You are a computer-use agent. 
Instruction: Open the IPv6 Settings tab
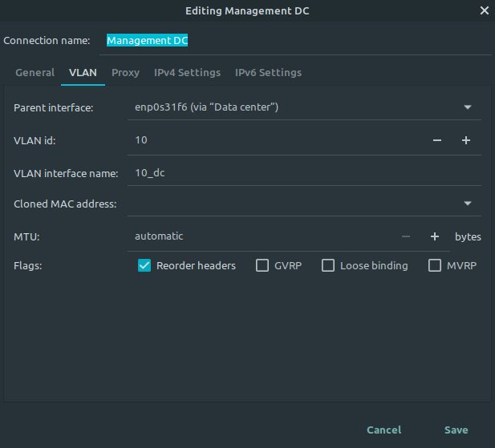(x=268, y=73)
